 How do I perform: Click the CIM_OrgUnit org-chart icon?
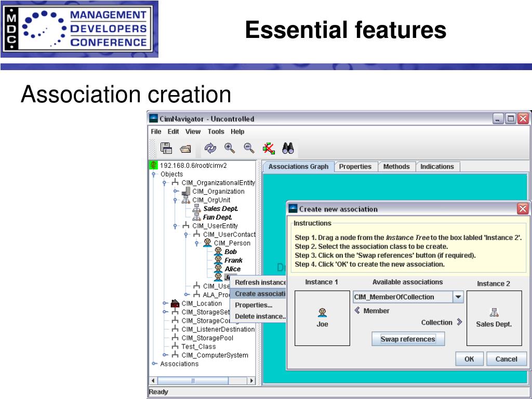(186, 200)
